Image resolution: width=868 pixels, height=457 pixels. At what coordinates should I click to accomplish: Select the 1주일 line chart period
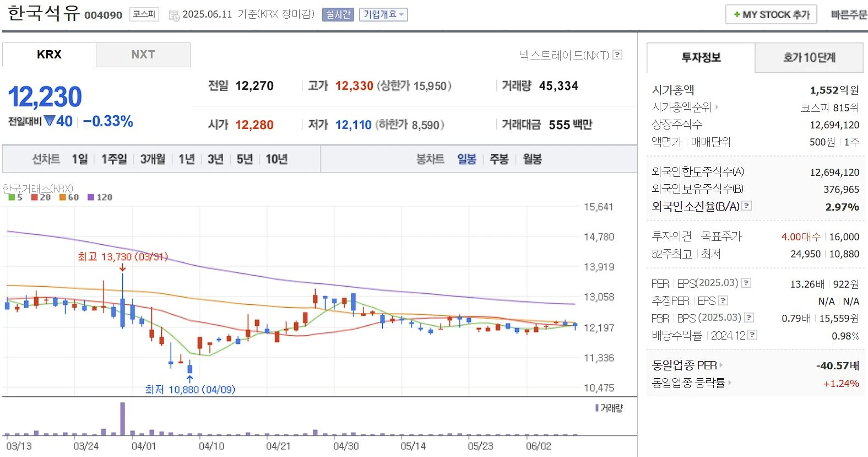click(x=114, y=159)
